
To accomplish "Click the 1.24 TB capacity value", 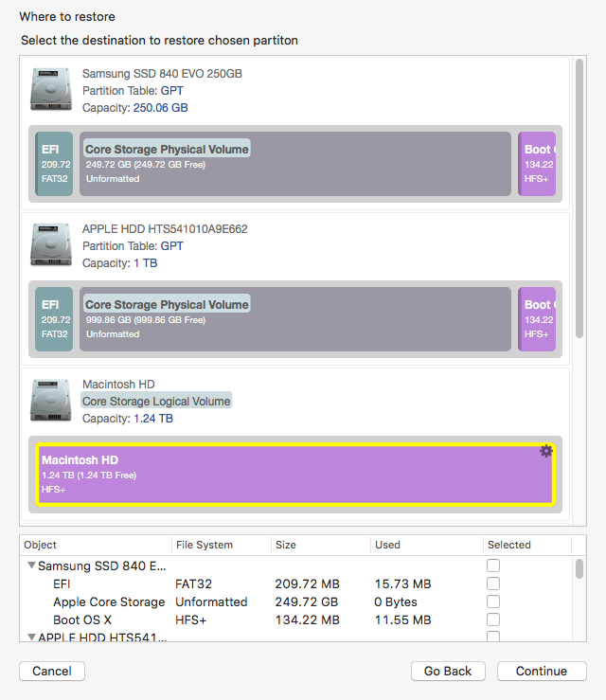I will pyautogui.click(x=153, y=419).
